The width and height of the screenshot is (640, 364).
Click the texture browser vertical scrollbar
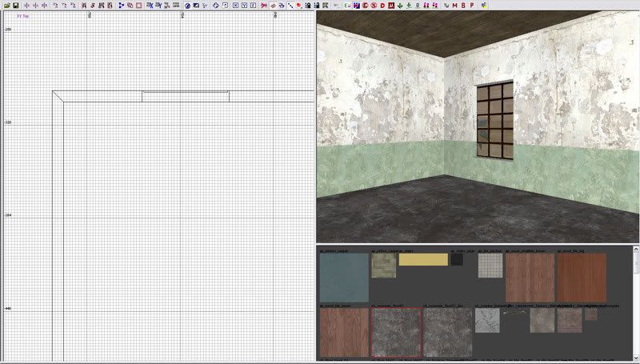coord(635,304)
